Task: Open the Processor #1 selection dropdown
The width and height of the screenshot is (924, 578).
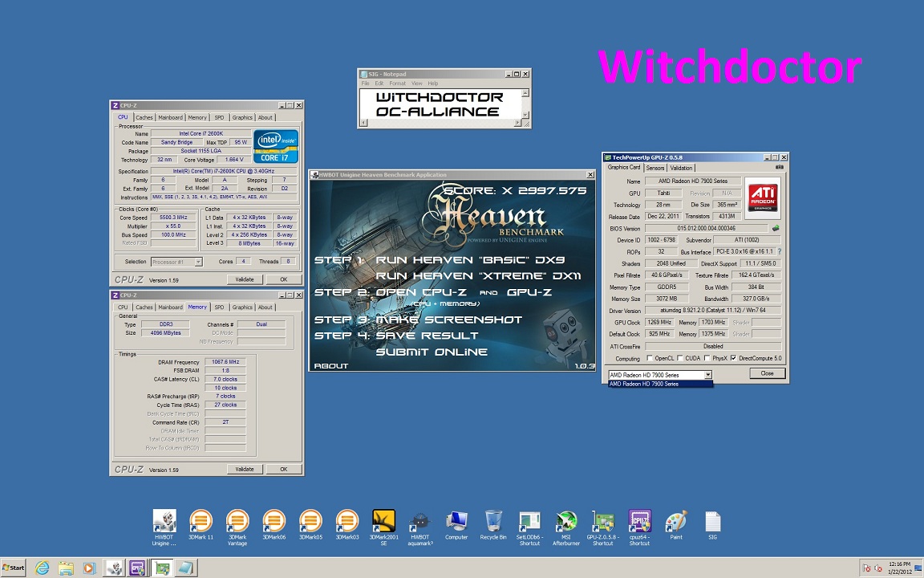Action: tap(198, 262)
